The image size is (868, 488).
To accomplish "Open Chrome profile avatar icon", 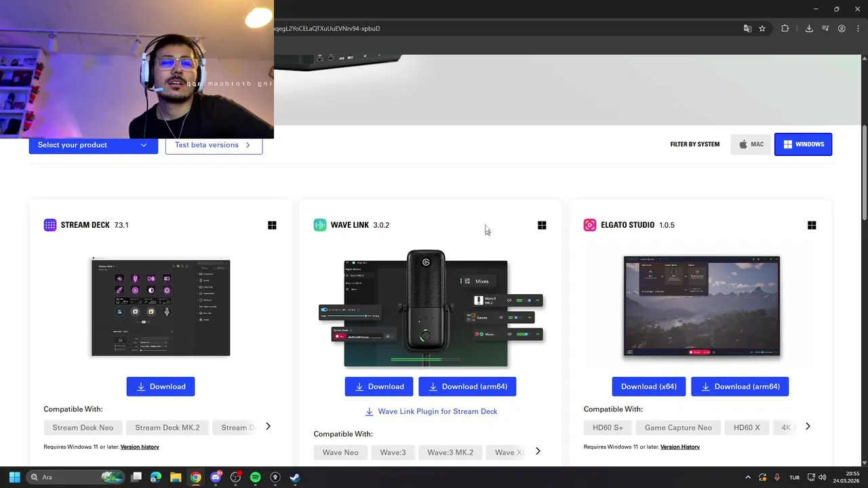I will [x=842, y=28].
